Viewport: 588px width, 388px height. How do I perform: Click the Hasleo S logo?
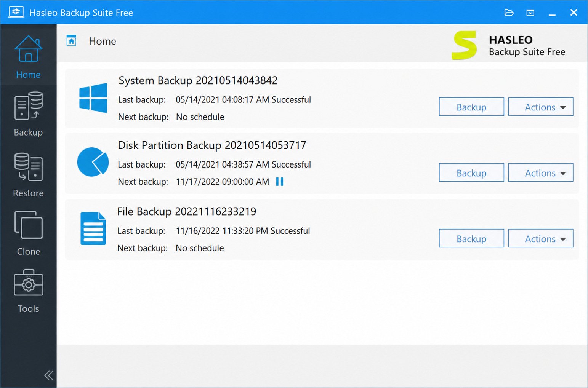464,45
